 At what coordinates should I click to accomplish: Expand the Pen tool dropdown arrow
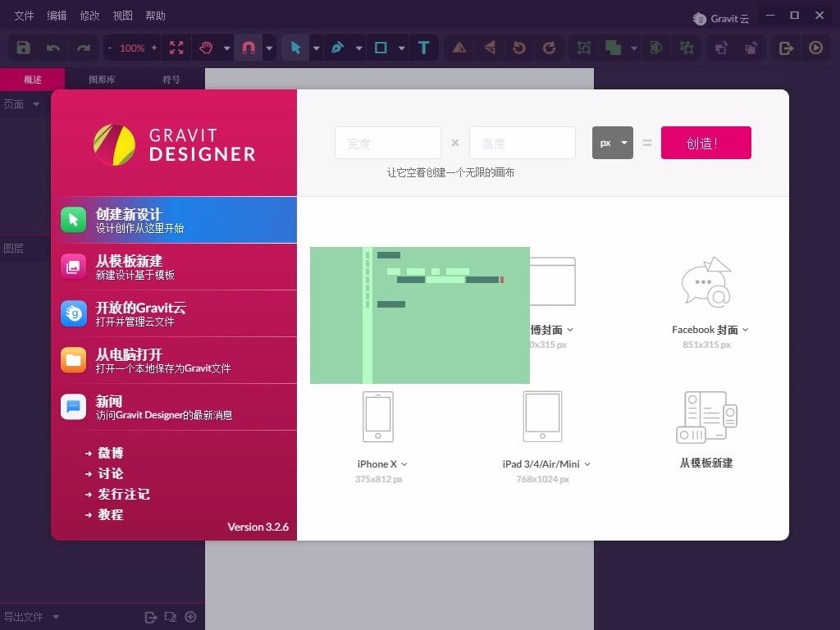(359, 48)
